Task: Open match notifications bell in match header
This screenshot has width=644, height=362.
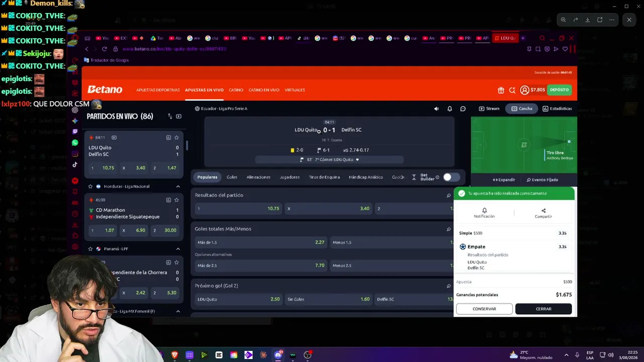Action: click(x=450, y=109)
